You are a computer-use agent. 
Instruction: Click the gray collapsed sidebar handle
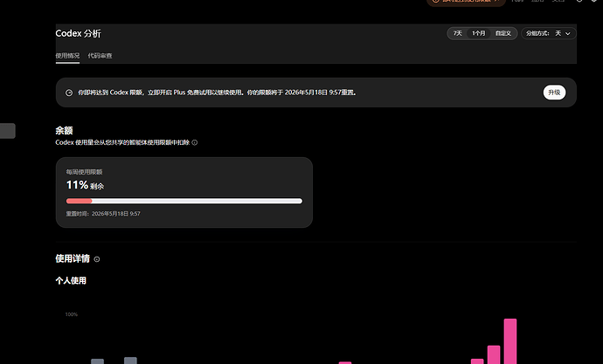(x=8, y=131)
